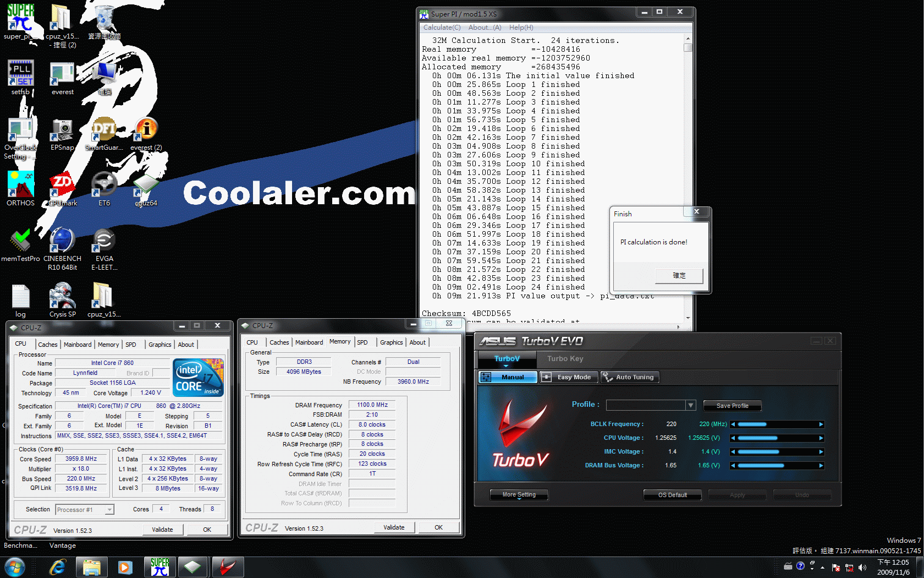
Task: Open Windows Media Player taskbar icon
Action: coord(125,567)
